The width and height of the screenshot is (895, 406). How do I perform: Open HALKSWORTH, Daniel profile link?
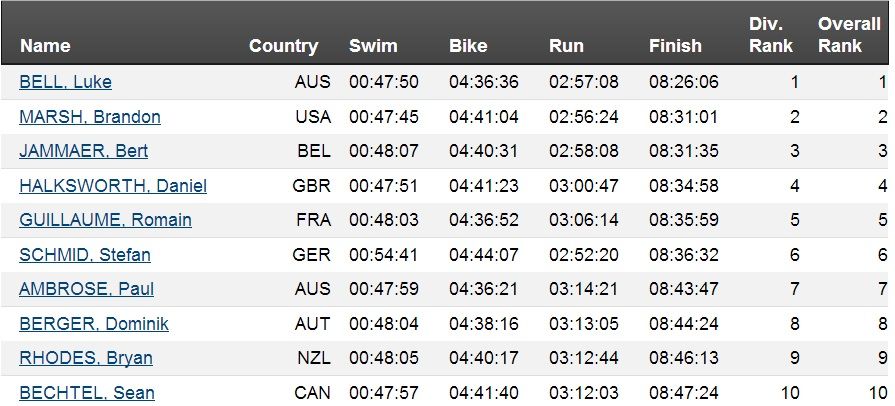coord(113,186)
